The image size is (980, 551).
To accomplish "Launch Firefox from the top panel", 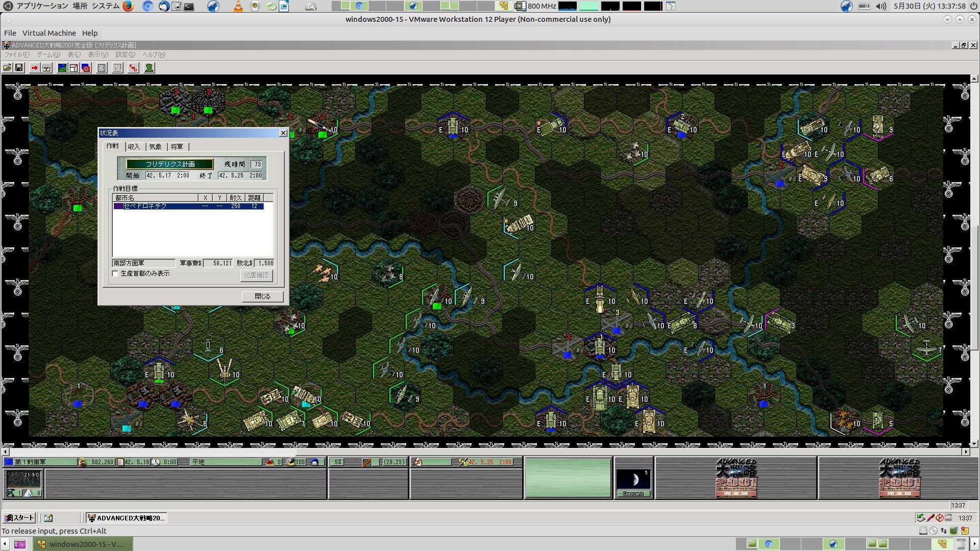I will [x=128, y=6].
